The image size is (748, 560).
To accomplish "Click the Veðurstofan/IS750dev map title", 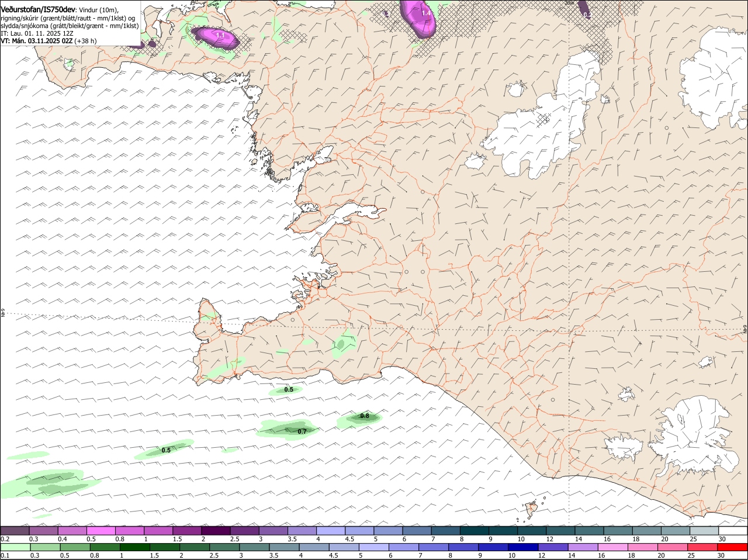I will pyautogui.click(x=38, y=10).
